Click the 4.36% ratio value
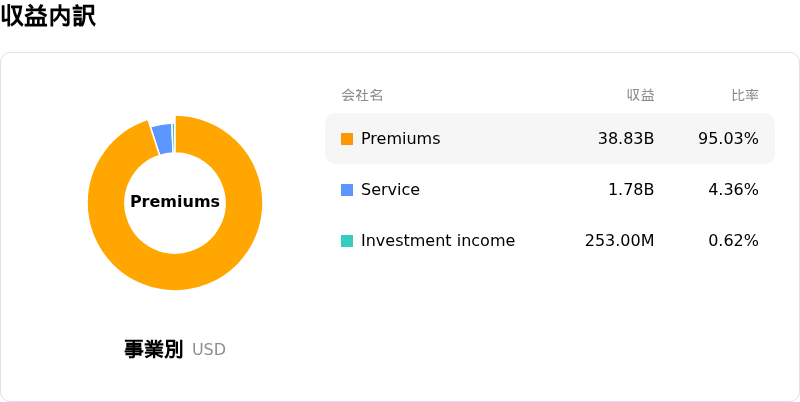 pyautogui.click(x=734, y=190)
